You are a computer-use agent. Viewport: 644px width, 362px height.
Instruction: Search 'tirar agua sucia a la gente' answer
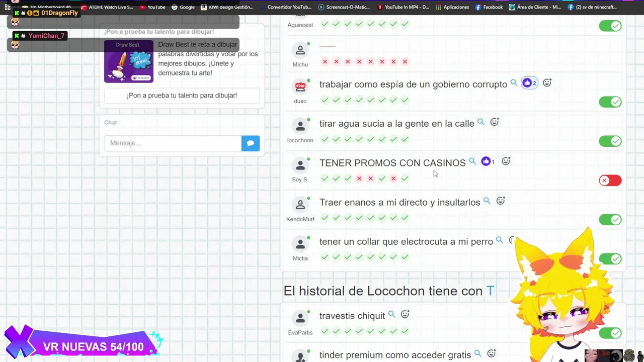click(480, 122)
